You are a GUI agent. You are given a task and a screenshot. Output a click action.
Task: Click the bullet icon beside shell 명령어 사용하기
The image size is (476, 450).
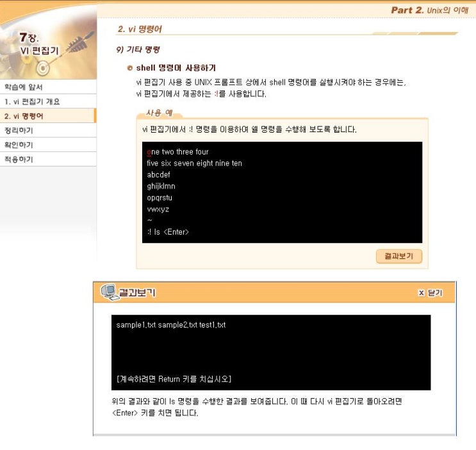point(130,68)
